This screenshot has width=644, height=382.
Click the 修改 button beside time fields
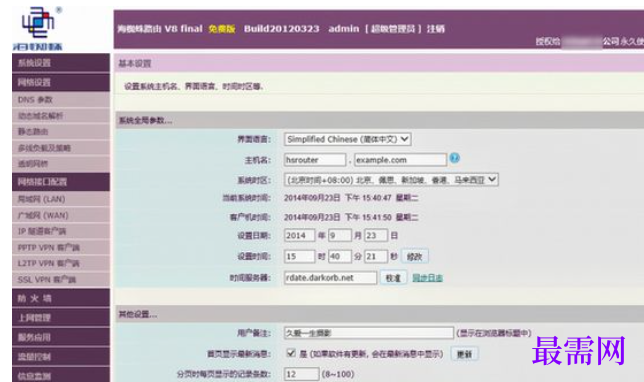414,257
